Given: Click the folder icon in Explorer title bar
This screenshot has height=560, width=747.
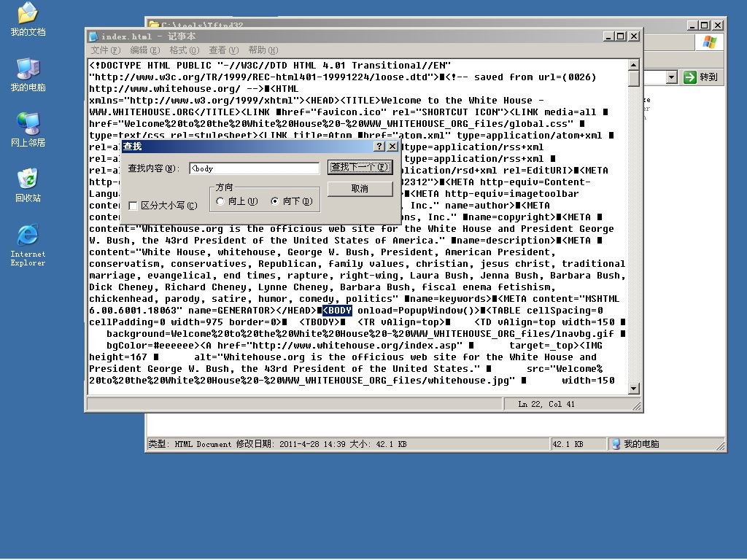Looking at the screenshot, I should coord(153,24).
